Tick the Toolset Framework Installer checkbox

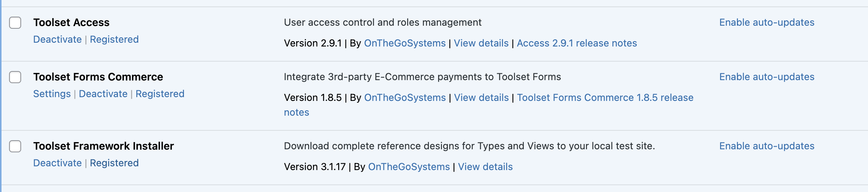point(15,146)
